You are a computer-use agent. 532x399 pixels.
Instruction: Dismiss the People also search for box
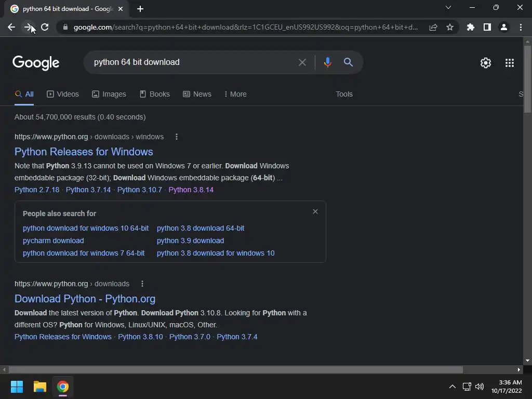[315, 211]
